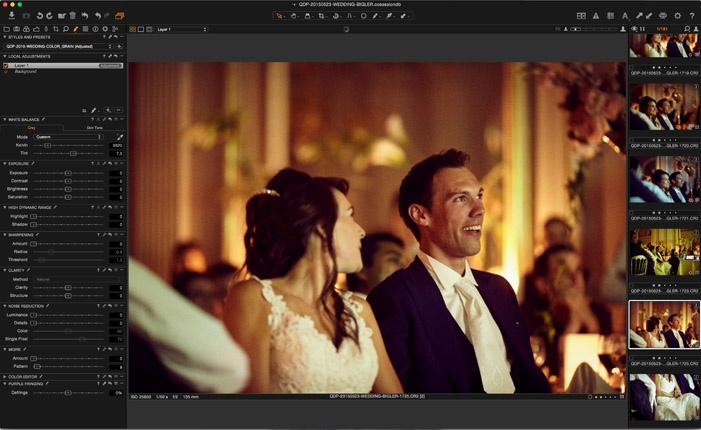This screenshot has width=701, height=430.
Task: Open the Capture tool tab
Action: click(17, 29)
